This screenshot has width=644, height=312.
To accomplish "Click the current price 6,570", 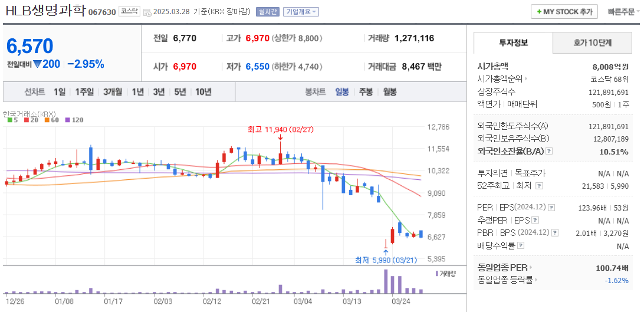I will (x=29, y=46).
